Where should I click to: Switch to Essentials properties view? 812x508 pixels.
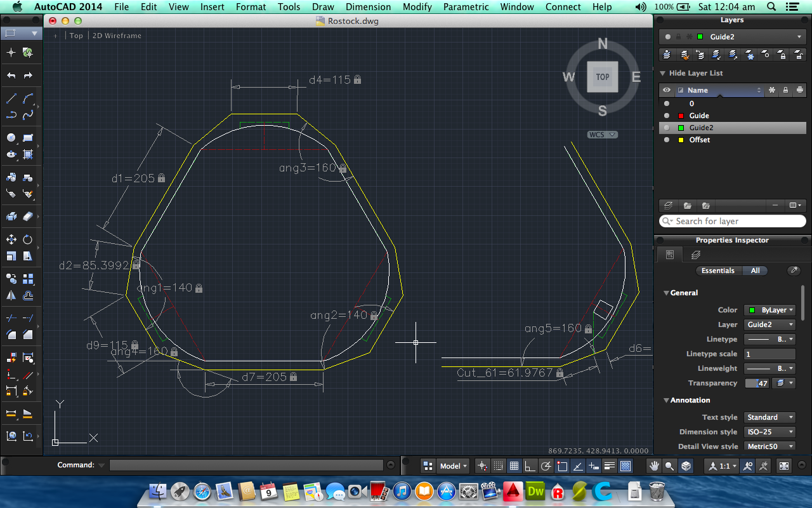(x=717, y=271)
